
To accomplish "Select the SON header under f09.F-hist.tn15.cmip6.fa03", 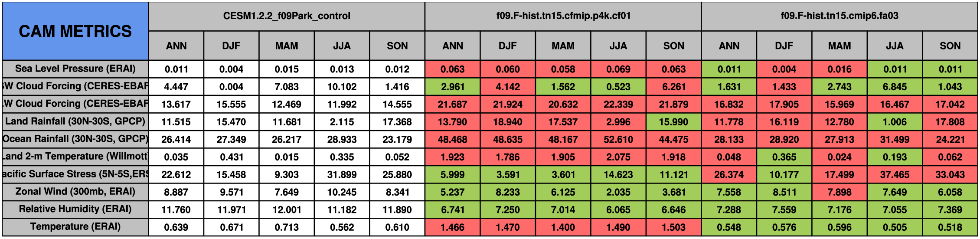I will 950,46.
